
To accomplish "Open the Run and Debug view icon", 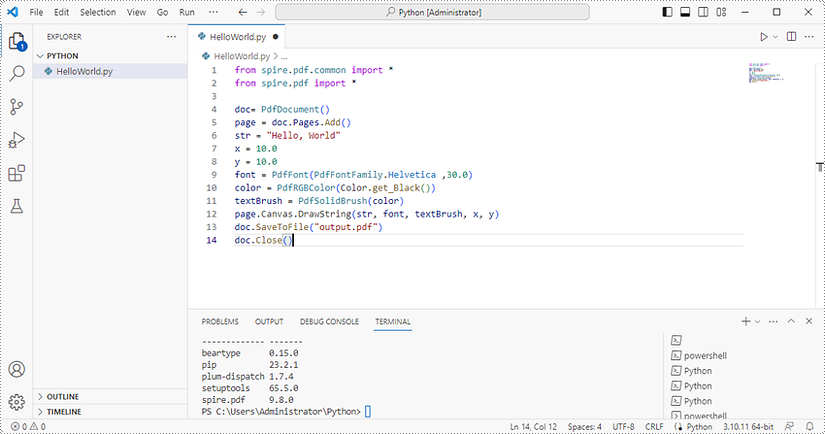I will (17, 140).
